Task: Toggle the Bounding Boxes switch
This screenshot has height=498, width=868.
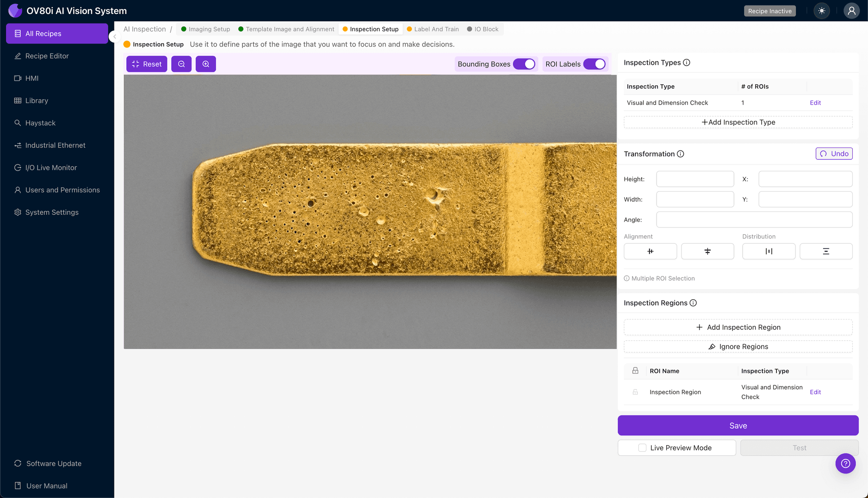Action: pos(524,64)
